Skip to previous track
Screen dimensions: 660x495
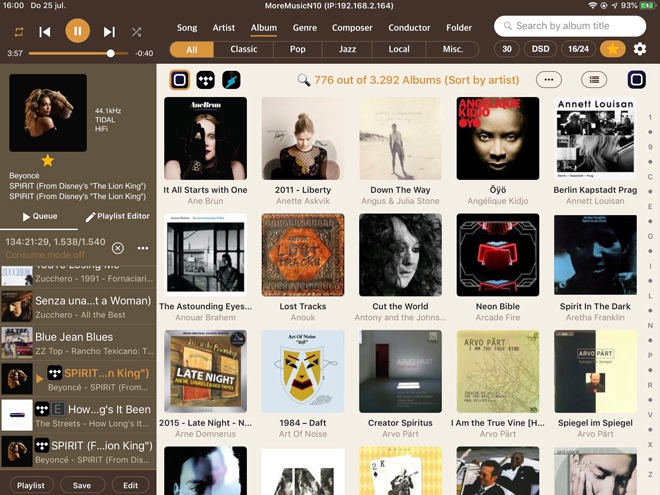click(45, 32)
